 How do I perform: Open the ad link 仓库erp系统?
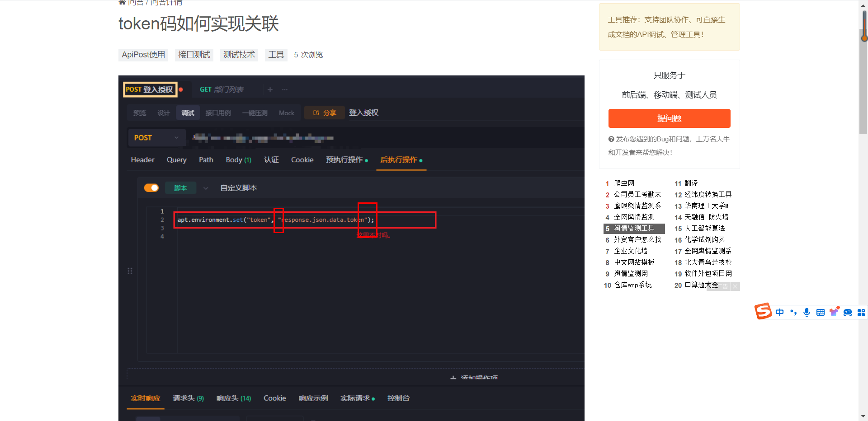pos(633,285)
